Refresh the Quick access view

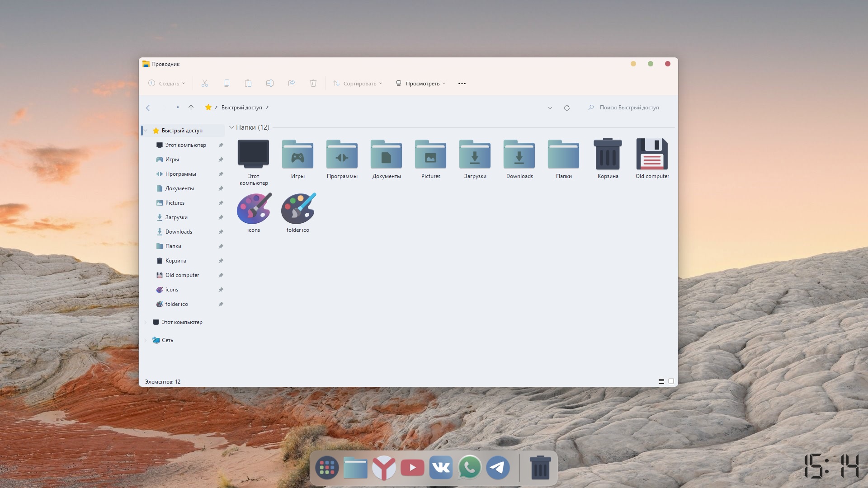pos(567,108)
